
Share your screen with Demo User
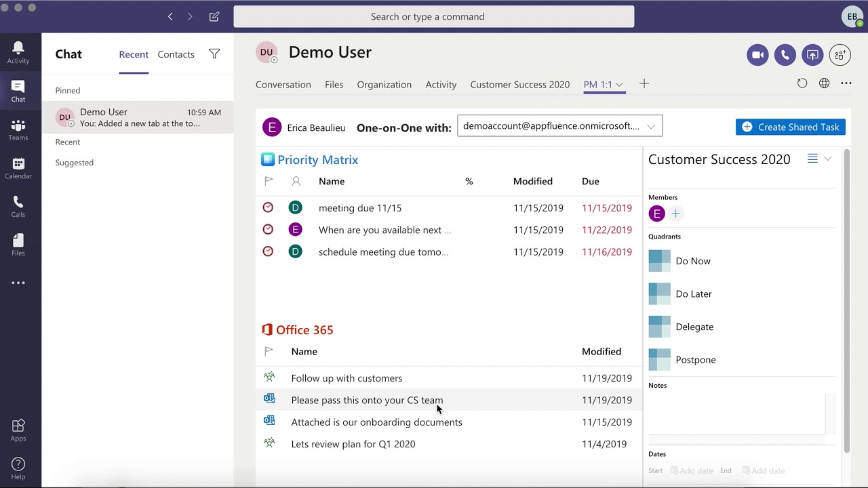pyautogui.click(x=812, y=55)
